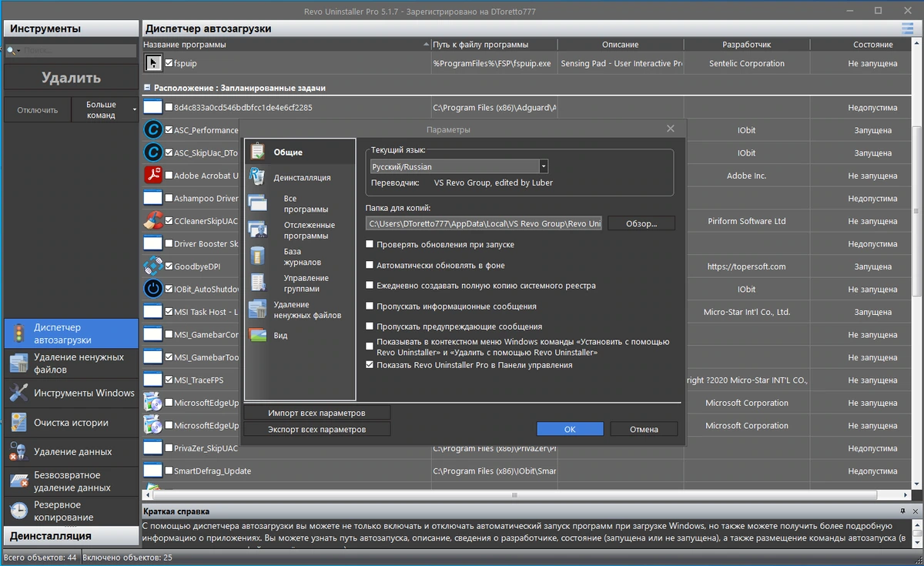Viewport: 924px width, 566px height.
Task: Click the Отключить button
Action: coord(38,110)
